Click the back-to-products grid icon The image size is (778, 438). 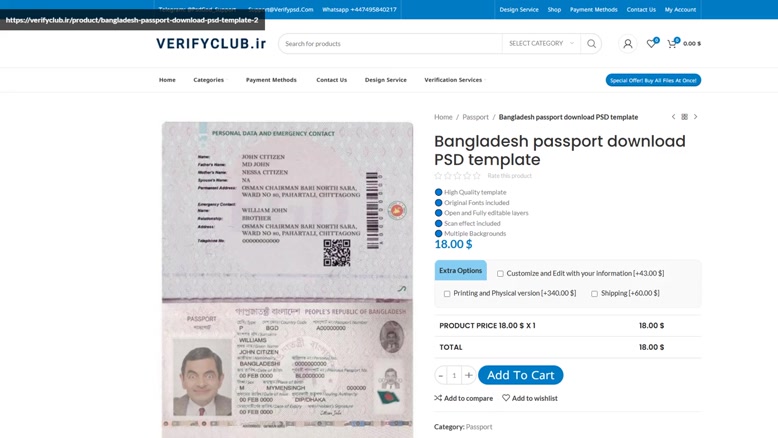tap(685, 117)
